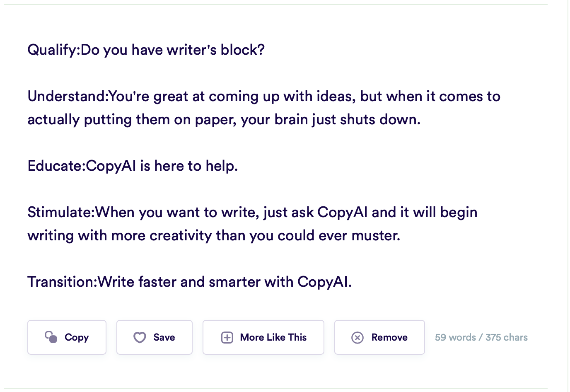This screenshot has width=570, height=392.
Task: Click the 'Understand:' label
Action: pyautogui.click(x=68, y=97)
